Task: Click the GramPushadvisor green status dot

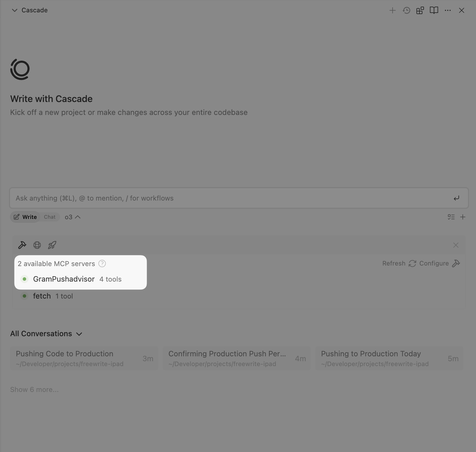Action: click(24, 279)
